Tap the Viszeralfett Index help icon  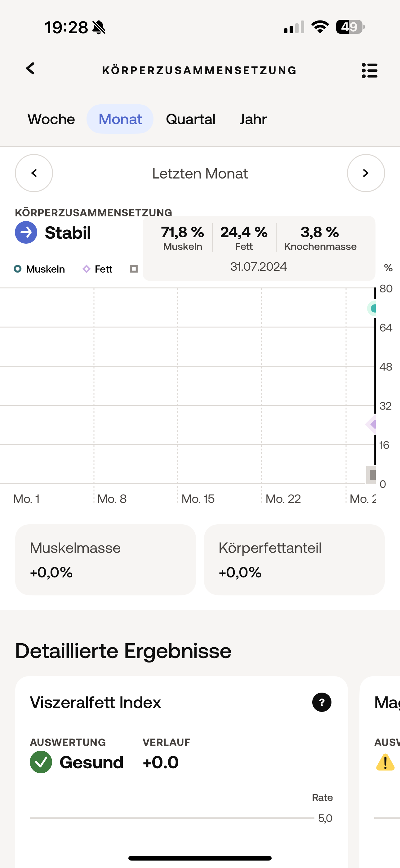(x=322, y=702)
